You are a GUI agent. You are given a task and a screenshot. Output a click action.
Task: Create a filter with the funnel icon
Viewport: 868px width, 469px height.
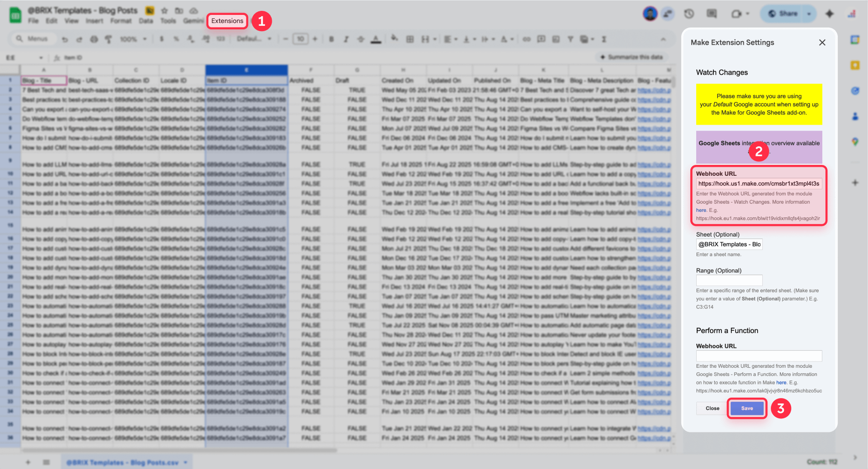[x=570, y=39]
